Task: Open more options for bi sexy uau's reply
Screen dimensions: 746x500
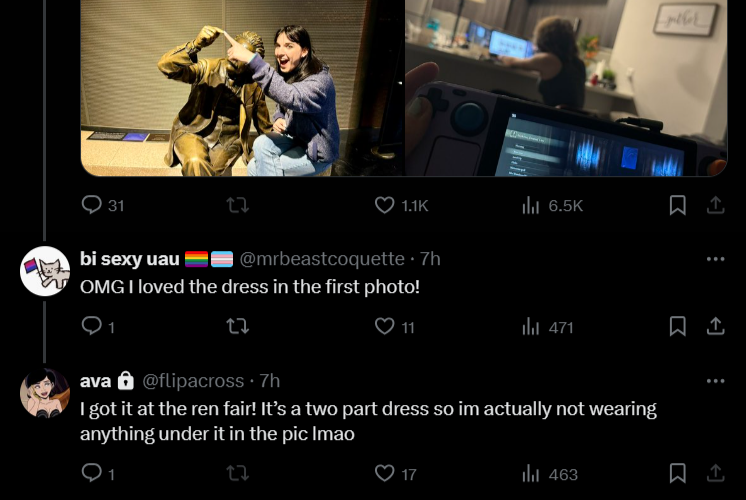Action: (x=715, y=259)
